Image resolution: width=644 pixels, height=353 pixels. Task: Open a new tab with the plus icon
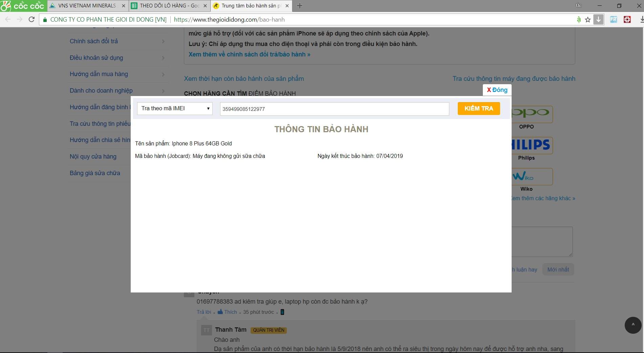[x=299, y=6]
